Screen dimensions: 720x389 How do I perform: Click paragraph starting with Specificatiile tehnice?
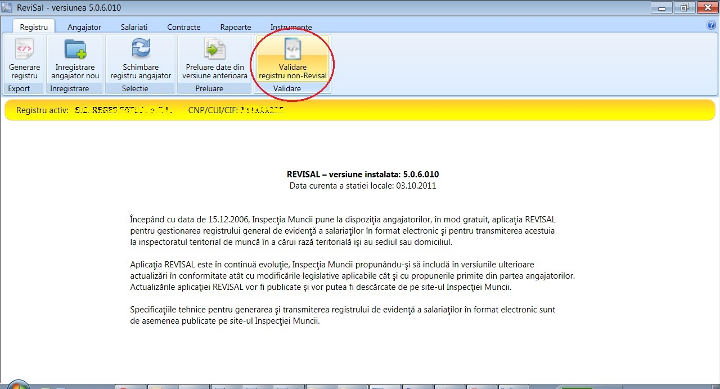(343, 315)
